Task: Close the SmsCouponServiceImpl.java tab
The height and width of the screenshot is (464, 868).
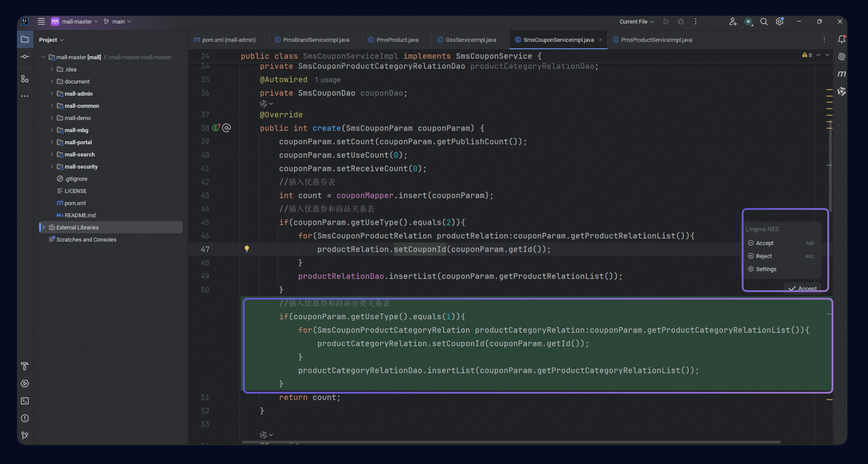Action: [x=600, y=40]
